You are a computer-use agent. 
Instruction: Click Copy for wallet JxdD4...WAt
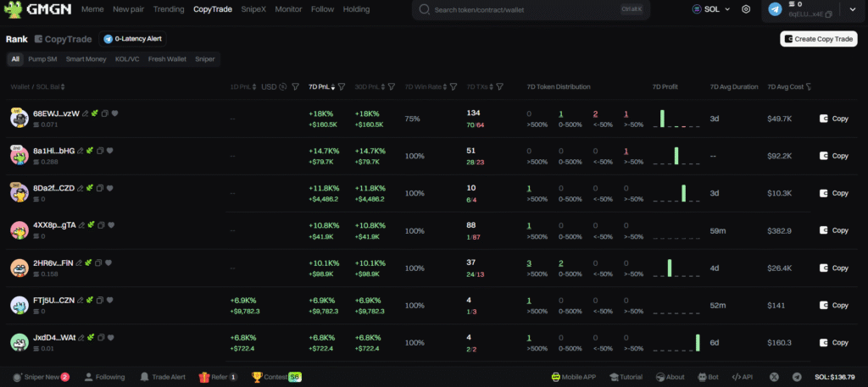(834, 342)
